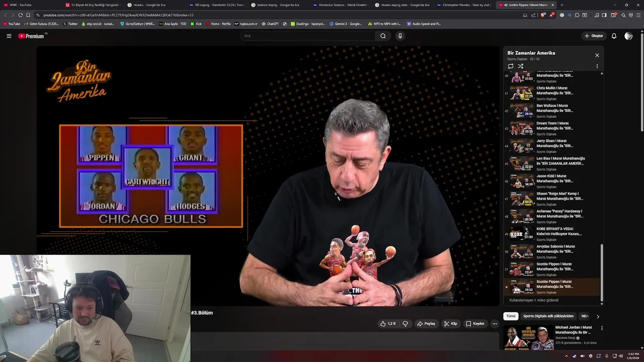Screen dimensions: 644x362
Task: Open the taskbar volume speaker icon
Action: 621,356
